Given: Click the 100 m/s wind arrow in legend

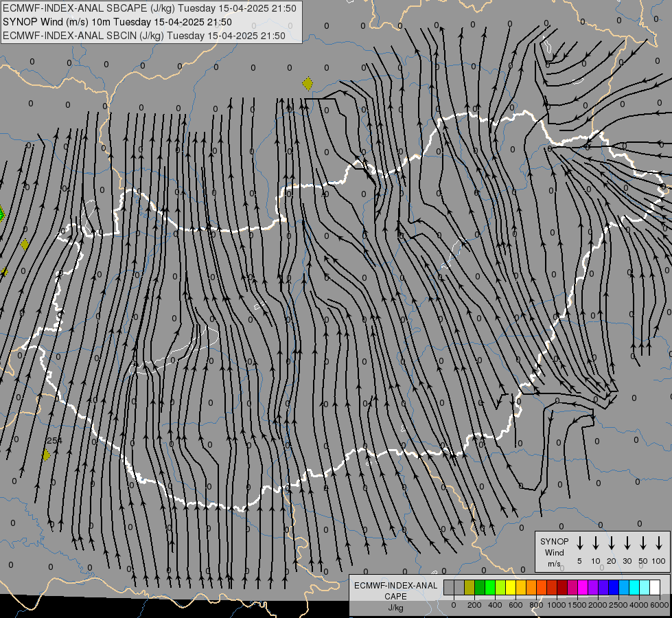Looking at the screenshot, I should [659, 543].
